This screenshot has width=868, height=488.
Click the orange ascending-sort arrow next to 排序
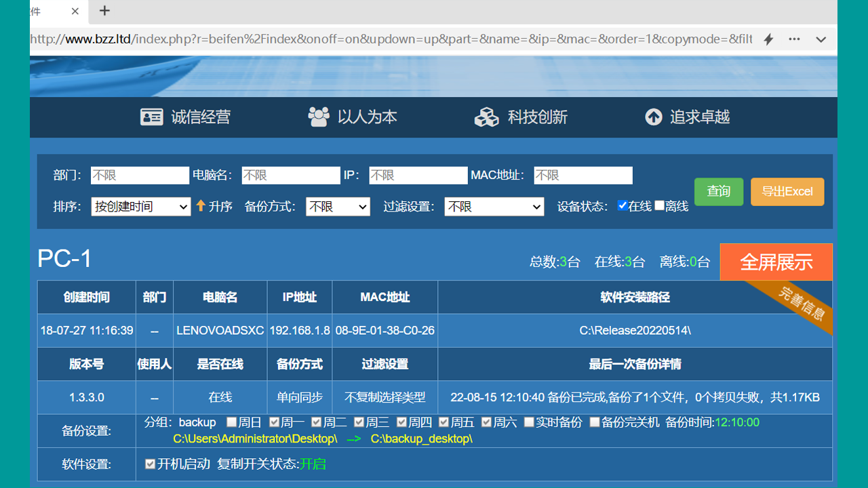(x=200, y=206)
